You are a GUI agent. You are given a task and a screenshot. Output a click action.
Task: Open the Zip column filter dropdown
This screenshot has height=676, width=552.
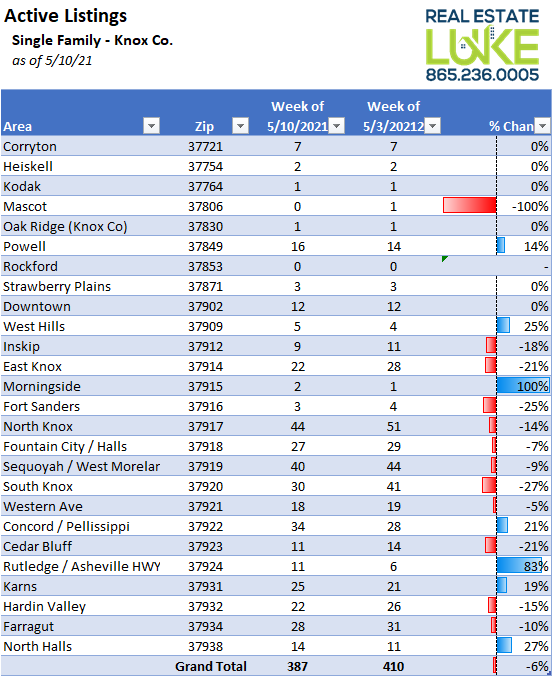[x=240, y=126]
